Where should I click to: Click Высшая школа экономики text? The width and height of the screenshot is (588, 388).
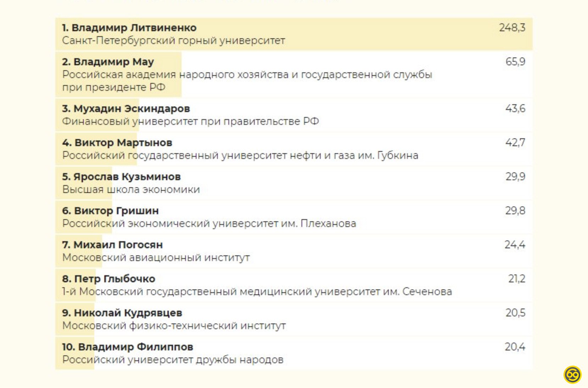coord(131,189)
